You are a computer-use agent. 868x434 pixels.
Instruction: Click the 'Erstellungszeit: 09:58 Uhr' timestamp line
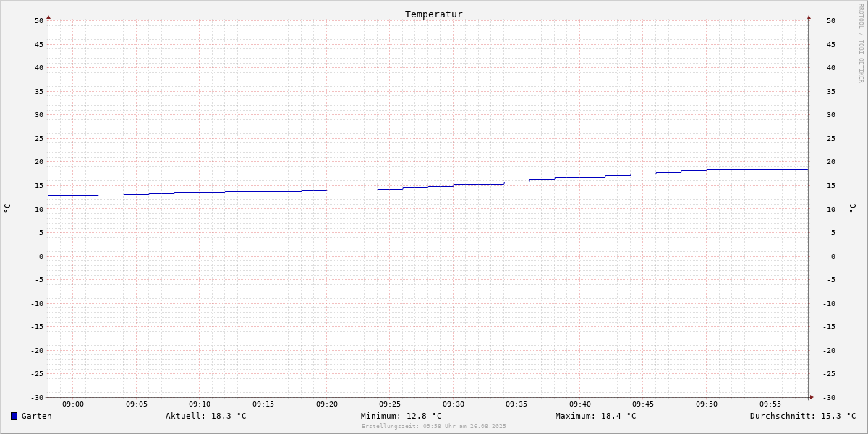pyautogui.click(x=434, y=426)
